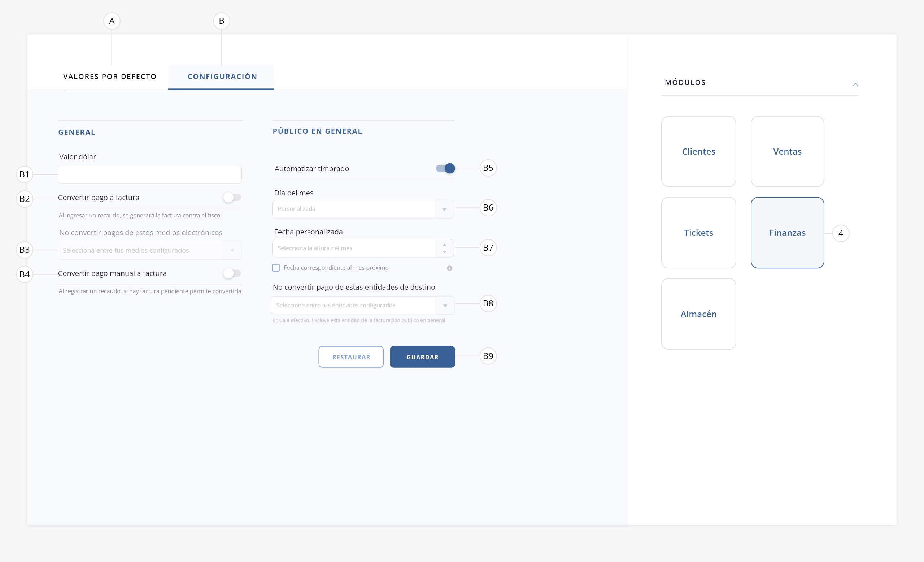924x562 pixels.
Task: Open the Clientes module card
Action: (698, 152)
